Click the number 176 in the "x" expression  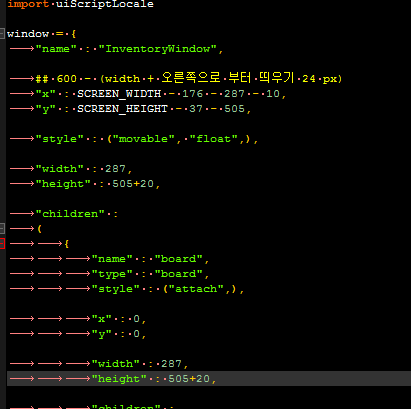192,94
